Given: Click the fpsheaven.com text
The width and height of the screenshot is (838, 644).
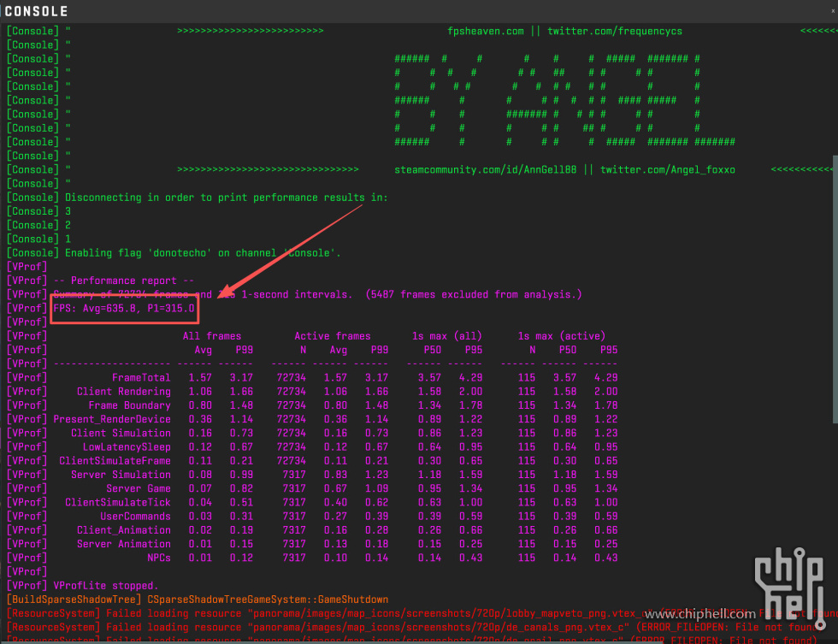Looking at the screenshot, I should coord(485,31).
